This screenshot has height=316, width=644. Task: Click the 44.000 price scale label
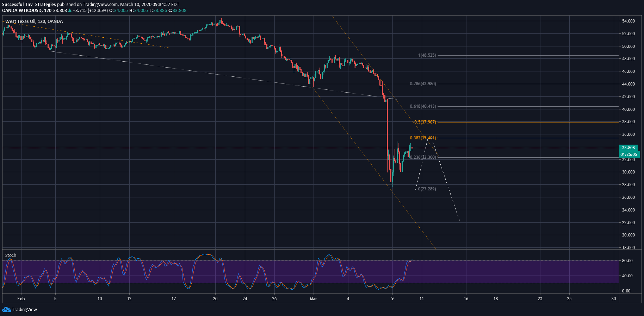coord(628,84)
